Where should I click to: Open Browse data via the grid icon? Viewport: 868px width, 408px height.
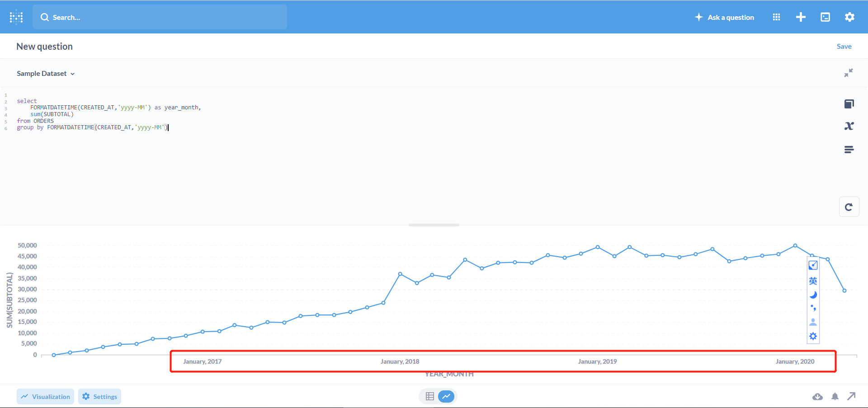click(776, 17)
